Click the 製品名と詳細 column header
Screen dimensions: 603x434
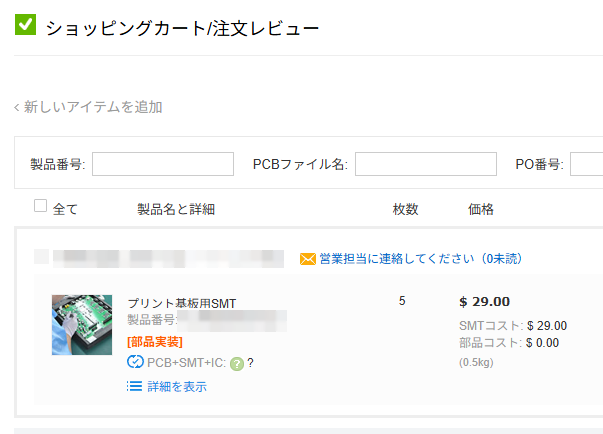(x=176, y=209)
